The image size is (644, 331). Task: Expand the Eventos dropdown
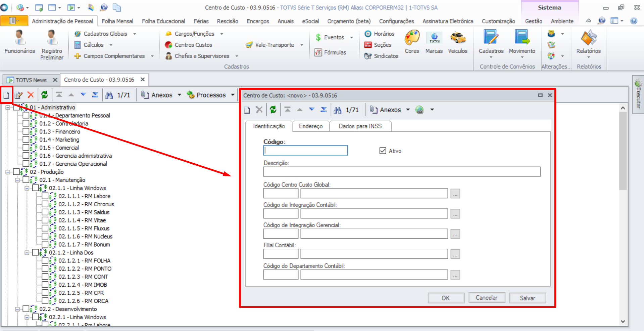(x=351, y=37)
